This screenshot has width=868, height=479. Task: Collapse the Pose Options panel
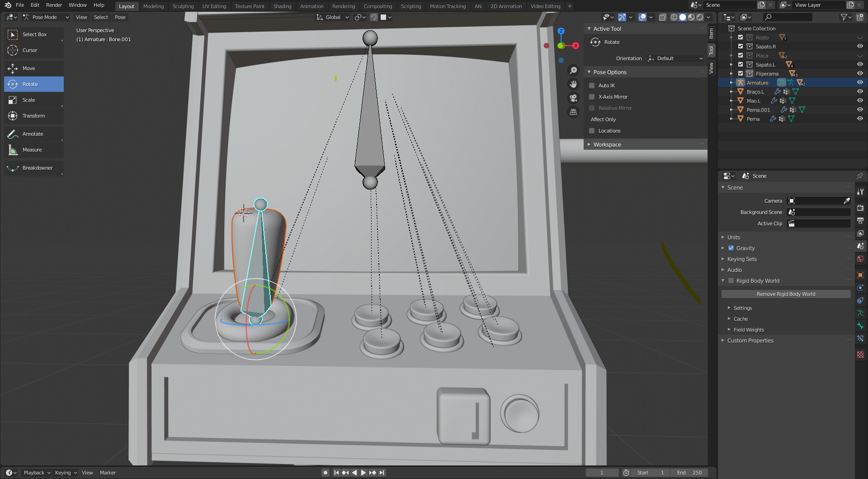pos(589,72)
